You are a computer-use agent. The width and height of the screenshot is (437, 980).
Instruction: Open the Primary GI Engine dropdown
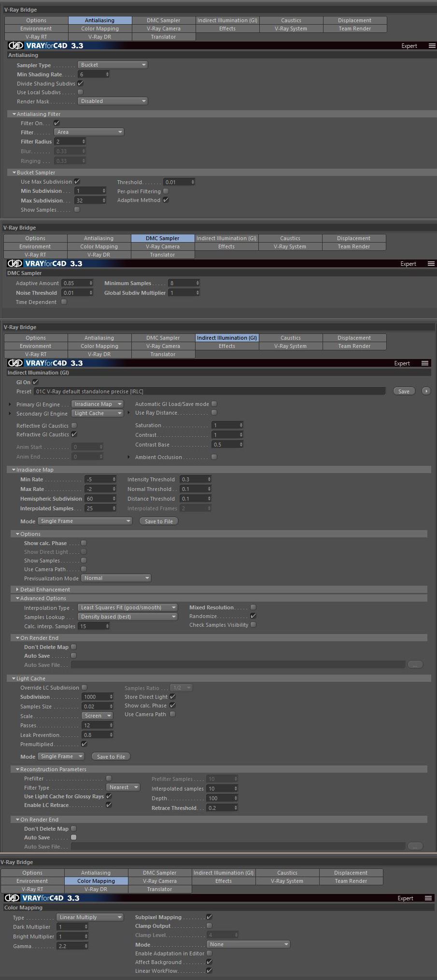98,404
